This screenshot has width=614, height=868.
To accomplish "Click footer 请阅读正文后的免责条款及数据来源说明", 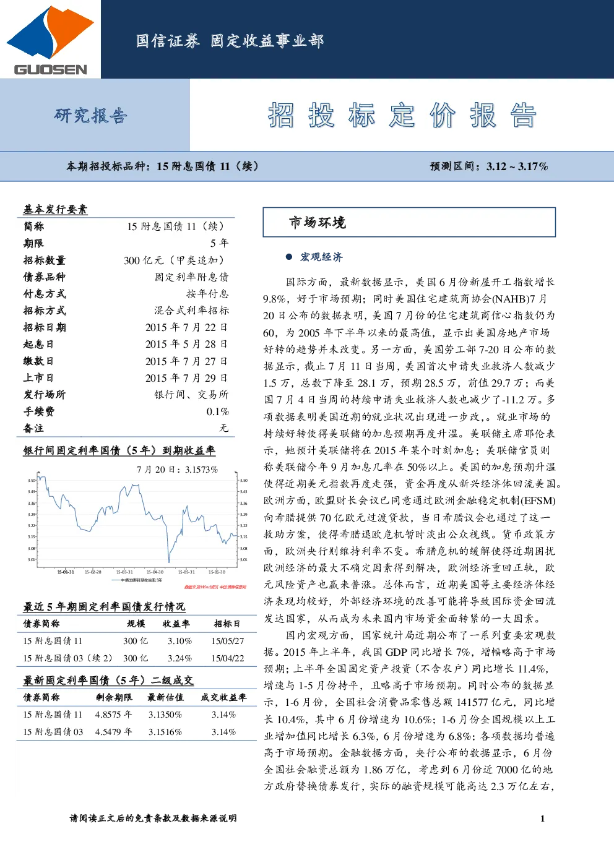I will [x=153, y=818].
